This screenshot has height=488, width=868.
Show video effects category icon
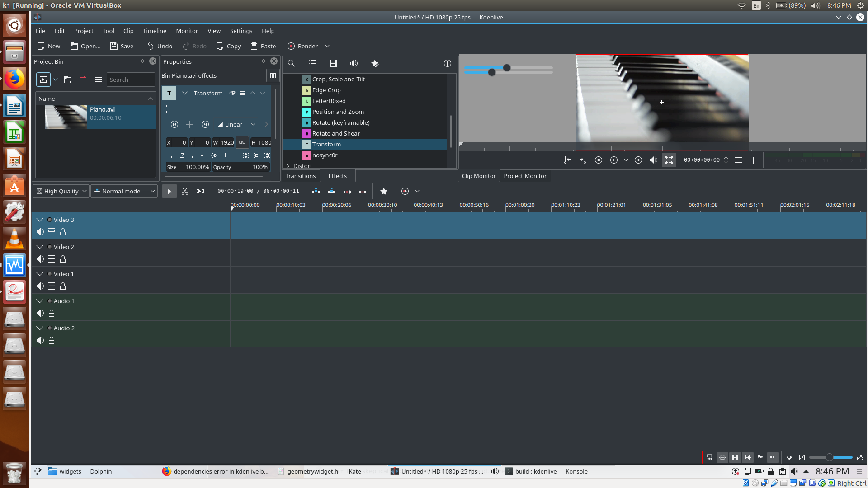click(x=333, y=63)
